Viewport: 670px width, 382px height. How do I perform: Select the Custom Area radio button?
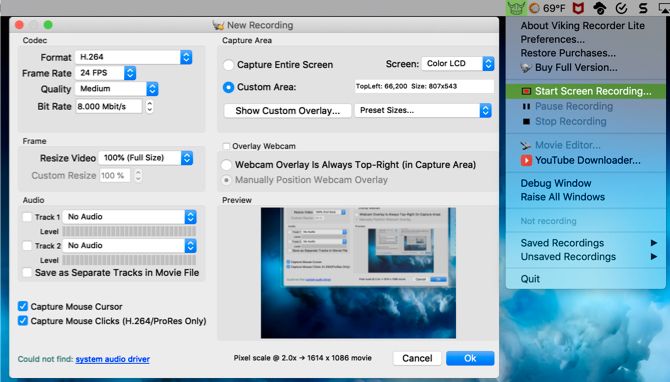(x=229, y=87)
